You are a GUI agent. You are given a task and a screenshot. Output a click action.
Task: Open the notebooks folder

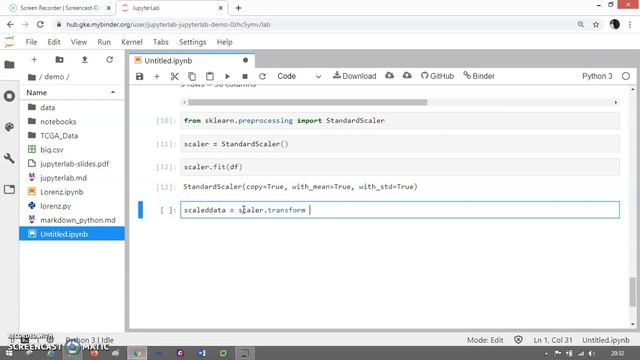pyautogui.click(x=71, y=121)
